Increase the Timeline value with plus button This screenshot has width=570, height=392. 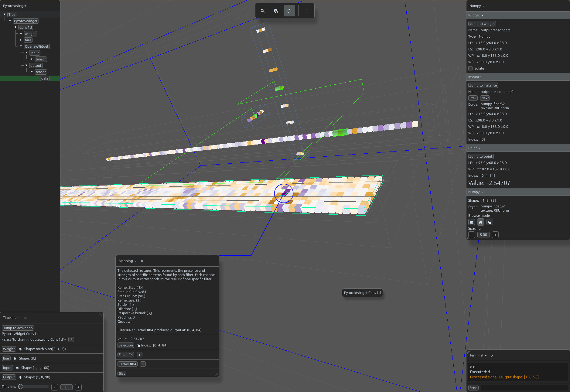(x=78, y=387)
